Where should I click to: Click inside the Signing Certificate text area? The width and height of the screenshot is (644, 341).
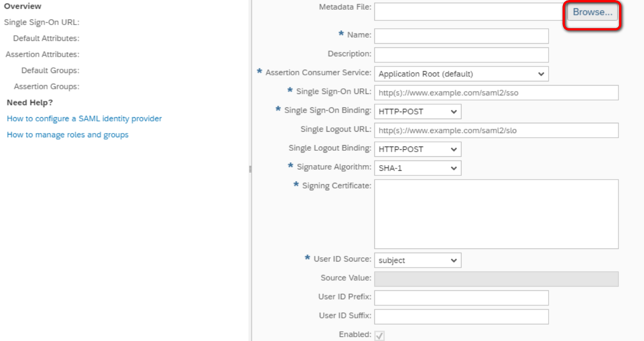point(496,214)
